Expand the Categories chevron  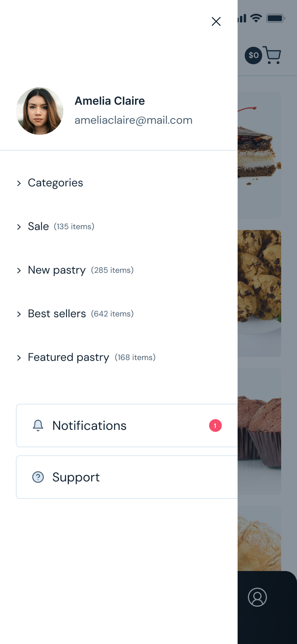click(19, 183)
